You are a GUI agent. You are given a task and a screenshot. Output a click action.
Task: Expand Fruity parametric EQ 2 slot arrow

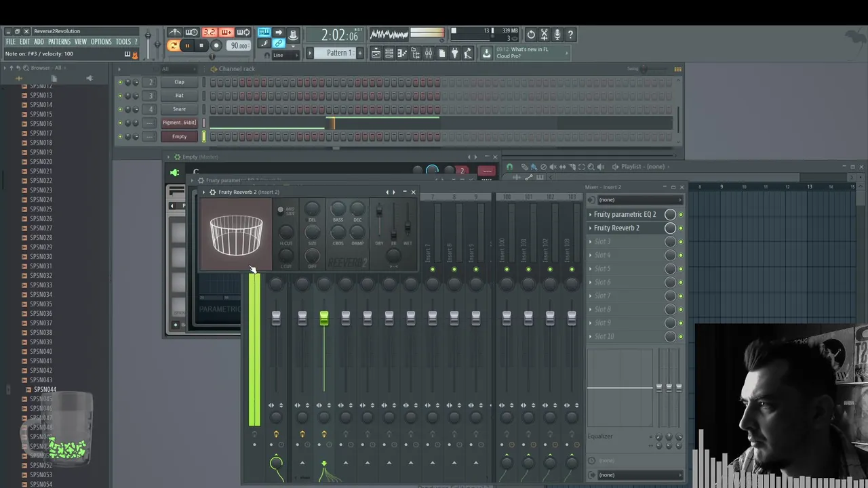coord(590,214)
